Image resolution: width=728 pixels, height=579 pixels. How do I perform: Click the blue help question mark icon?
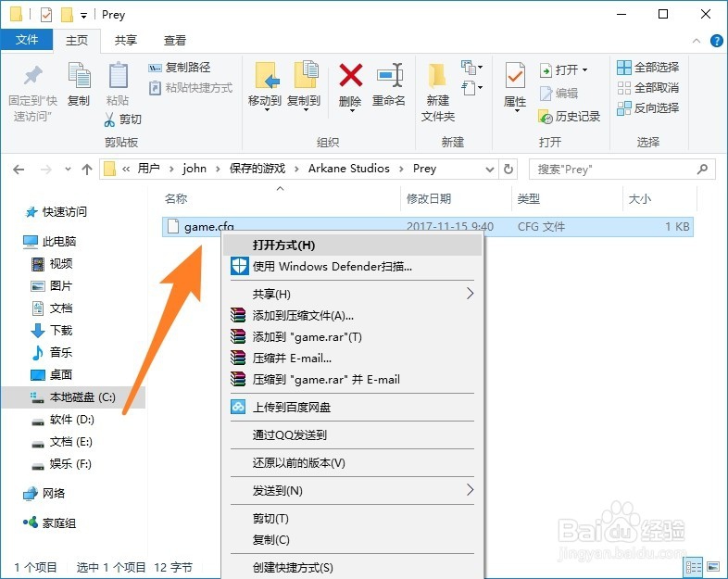pyautogui.click(x=716, y=41)
